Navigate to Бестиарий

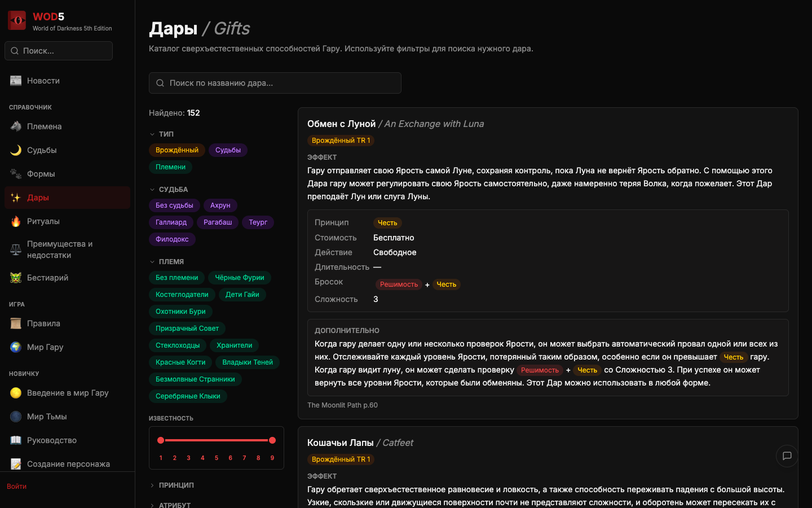click(x=68, y=278)
